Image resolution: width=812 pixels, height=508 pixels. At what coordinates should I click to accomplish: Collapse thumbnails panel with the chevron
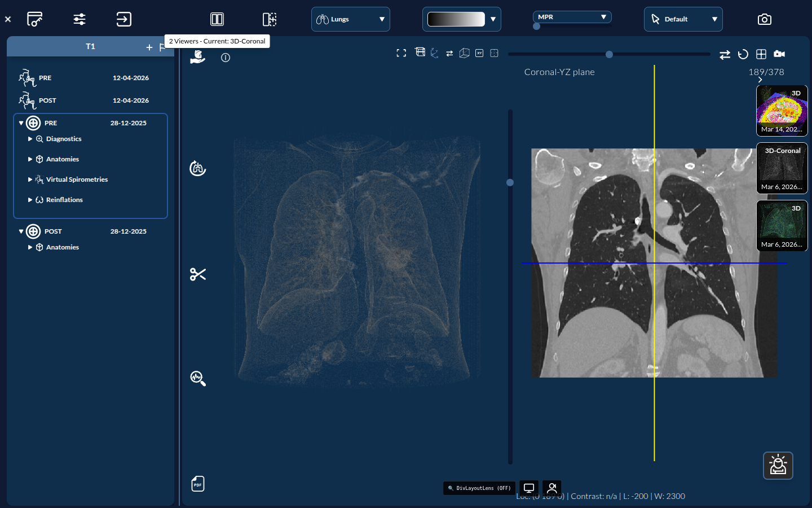pyautogui.click(x=760, y=80)
